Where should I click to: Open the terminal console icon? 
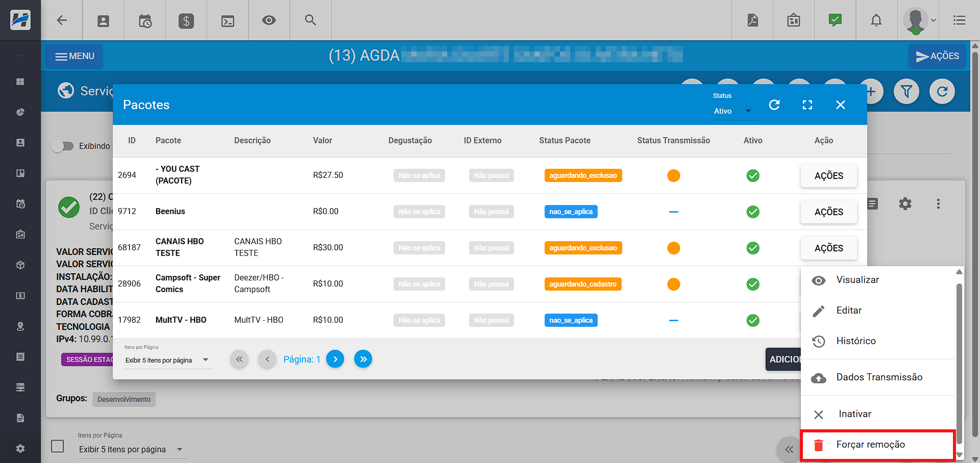click(x=228, y=20)
